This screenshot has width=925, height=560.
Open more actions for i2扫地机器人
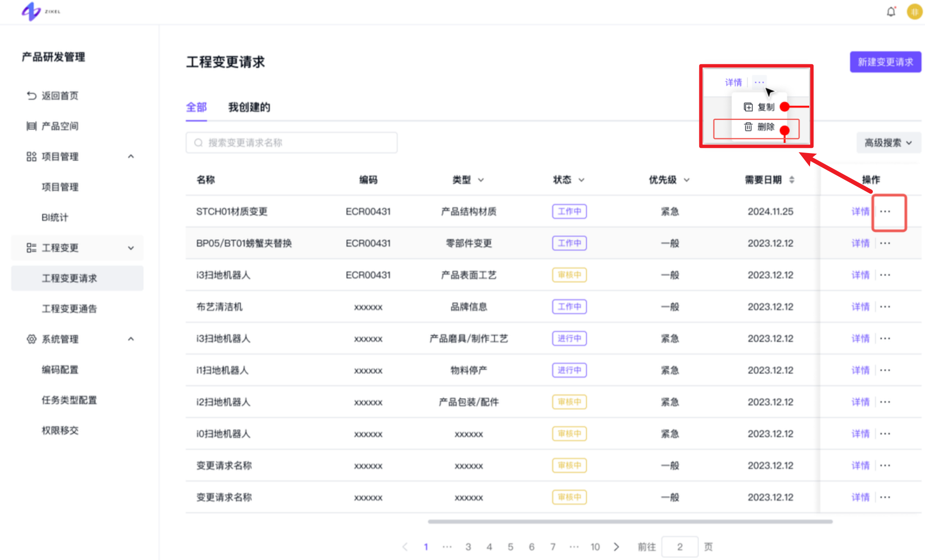tap(885, 402)
